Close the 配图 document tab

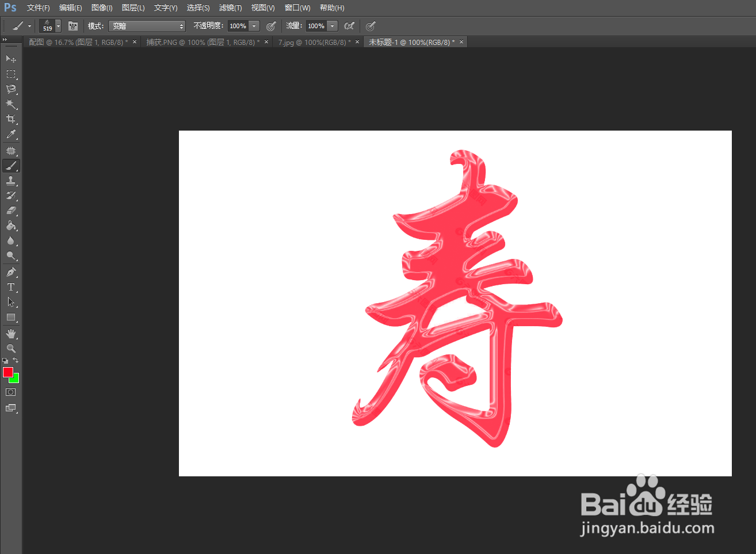135,42
